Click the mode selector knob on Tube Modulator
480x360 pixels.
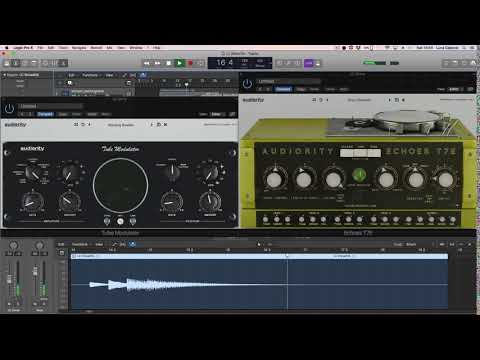[33, 172]
